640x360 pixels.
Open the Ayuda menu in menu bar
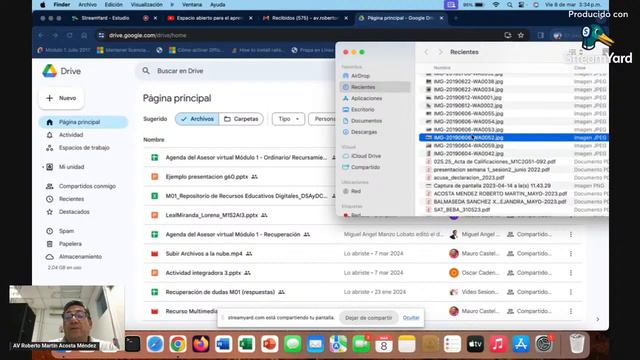(x=218, y=5)
